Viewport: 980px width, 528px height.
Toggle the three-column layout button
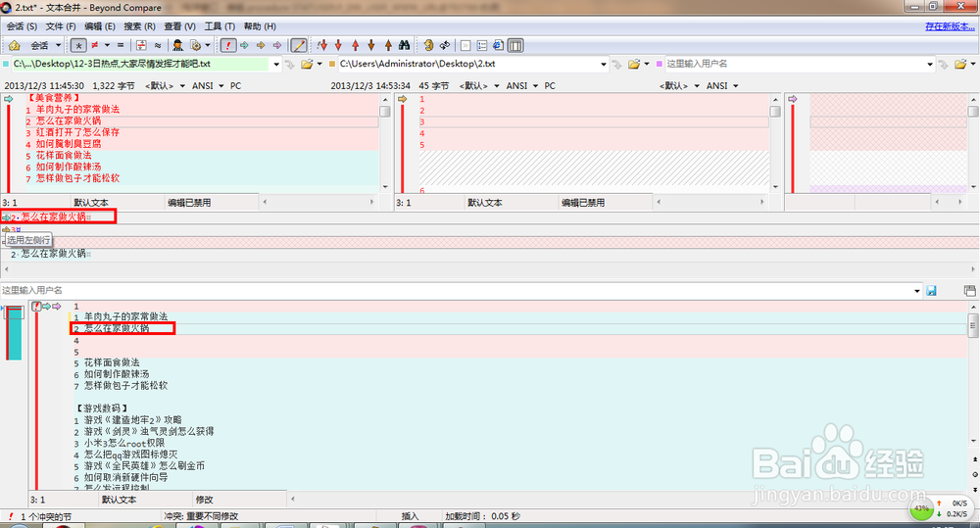515,45
